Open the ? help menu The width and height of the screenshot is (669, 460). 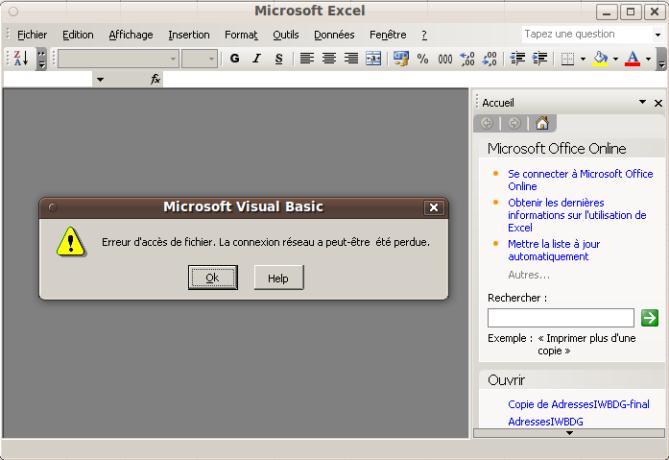tap(424, 35)
